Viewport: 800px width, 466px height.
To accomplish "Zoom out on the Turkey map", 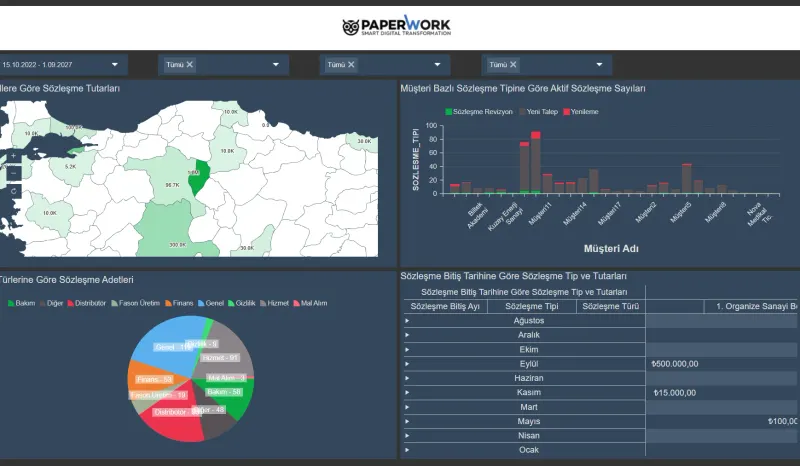I will [14, 174].
